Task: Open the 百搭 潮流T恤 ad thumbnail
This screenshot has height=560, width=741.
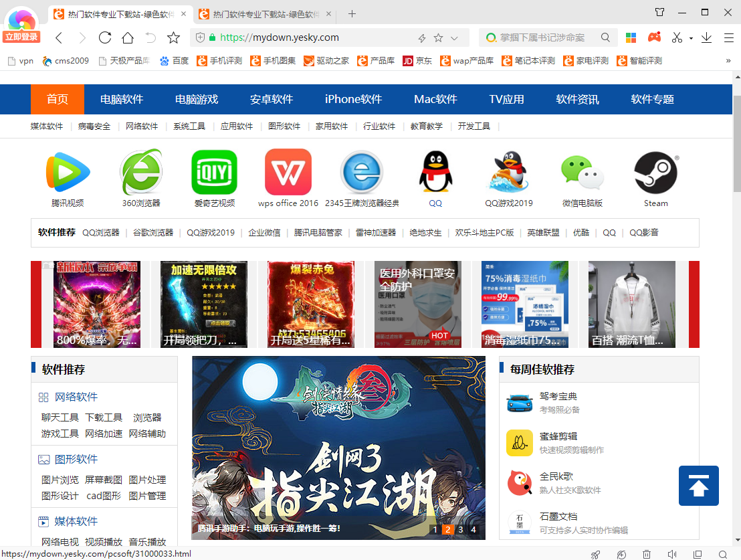Action: [x=632, y=304]
